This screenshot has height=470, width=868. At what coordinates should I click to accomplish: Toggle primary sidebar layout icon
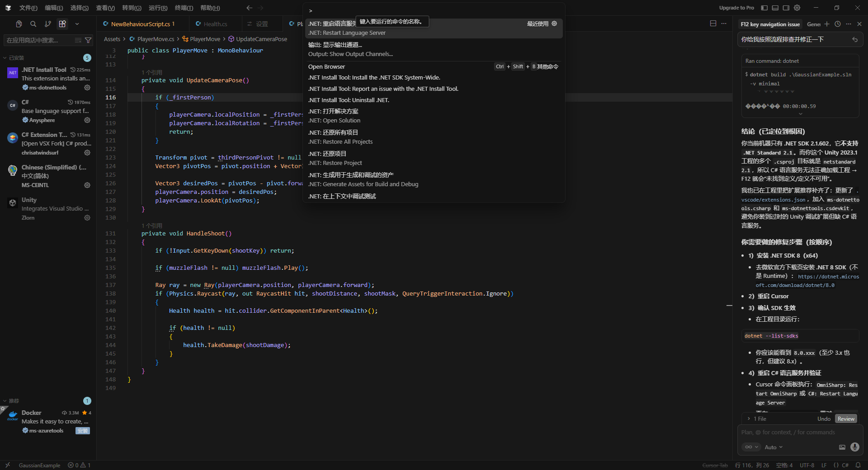(764, 8)
